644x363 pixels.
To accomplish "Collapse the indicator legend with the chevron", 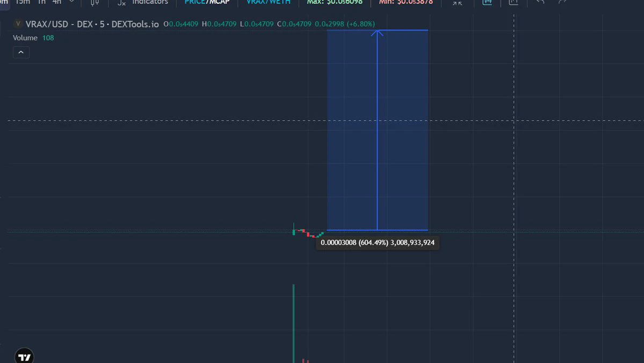I will click(21, 52).
